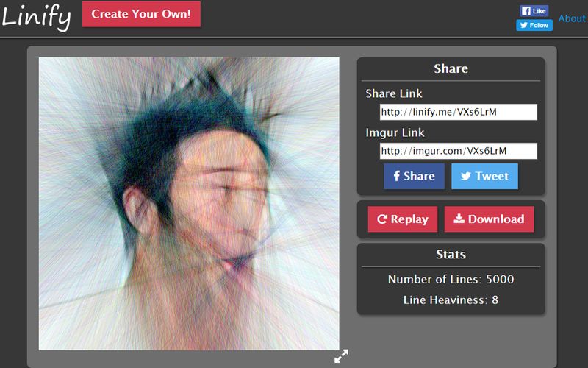Click the Number of Lines: 5000 stat

[x=451, y=280]
